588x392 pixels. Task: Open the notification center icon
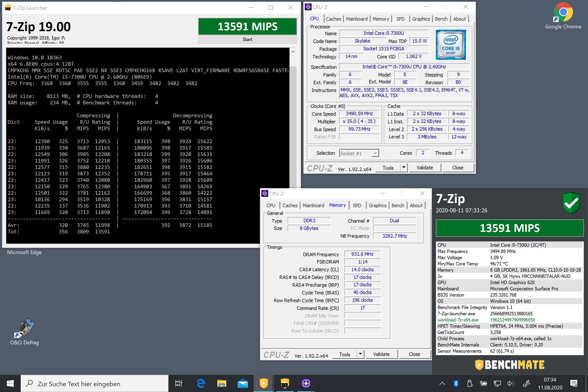click(x=574, y=383)
